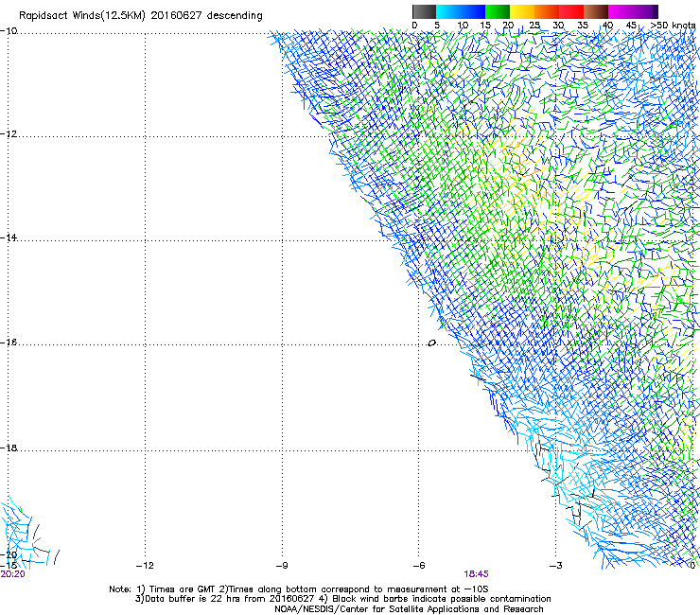Click the chart title 'Rapidscat Winds(12.5KM)'

[82, 16]
